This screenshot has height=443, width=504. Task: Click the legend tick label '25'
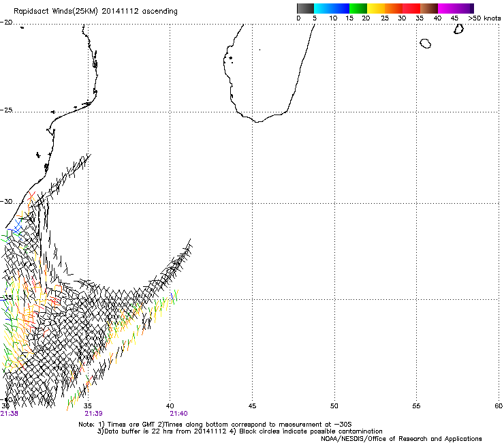(x=385, y=18)
